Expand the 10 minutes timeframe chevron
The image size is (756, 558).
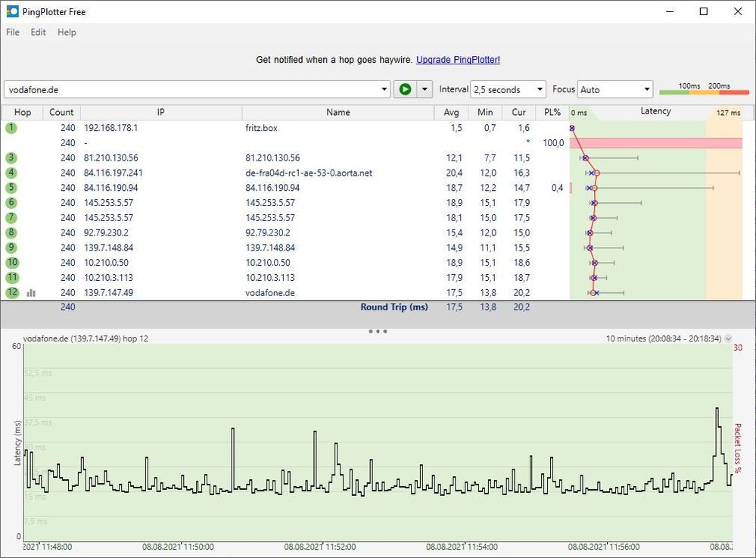728,338
